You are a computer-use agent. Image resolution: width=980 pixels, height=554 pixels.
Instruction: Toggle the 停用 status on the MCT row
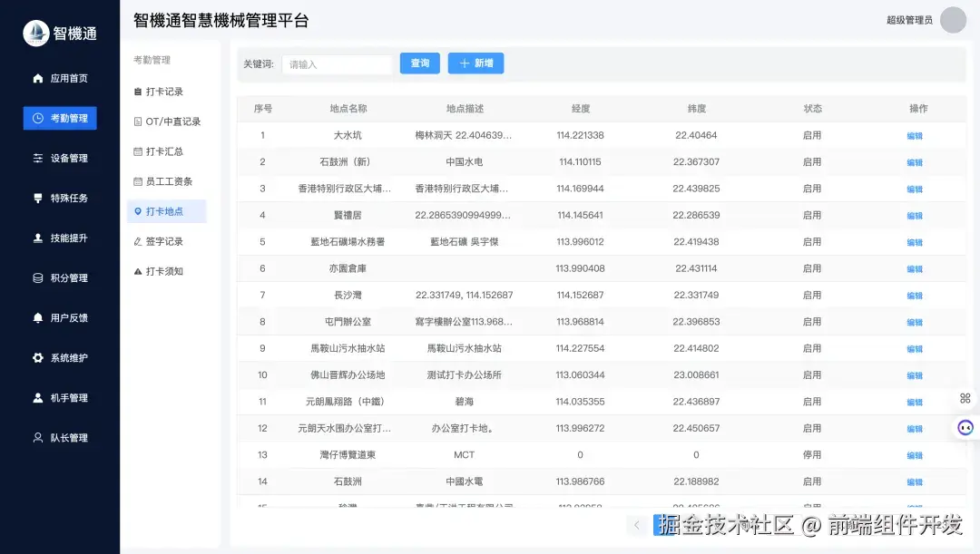[812, 454]
